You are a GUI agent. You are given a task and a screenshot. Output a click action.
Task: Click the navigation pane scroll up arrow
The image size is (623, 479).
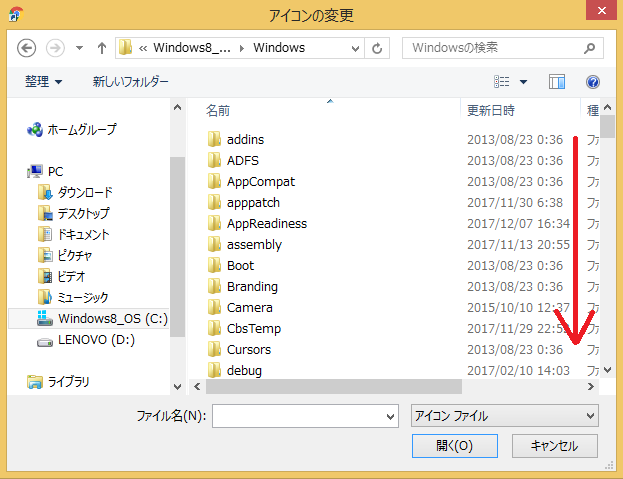click(178, 107)
